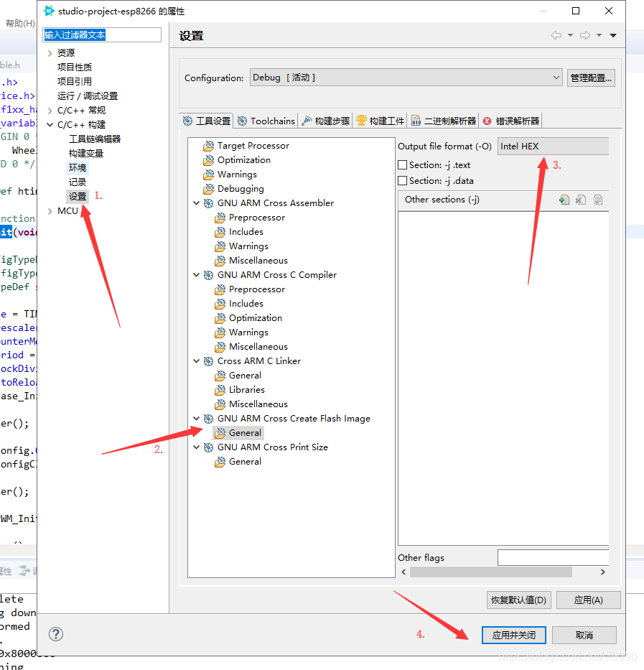Switch to the 构建步骤 tab

326,121
